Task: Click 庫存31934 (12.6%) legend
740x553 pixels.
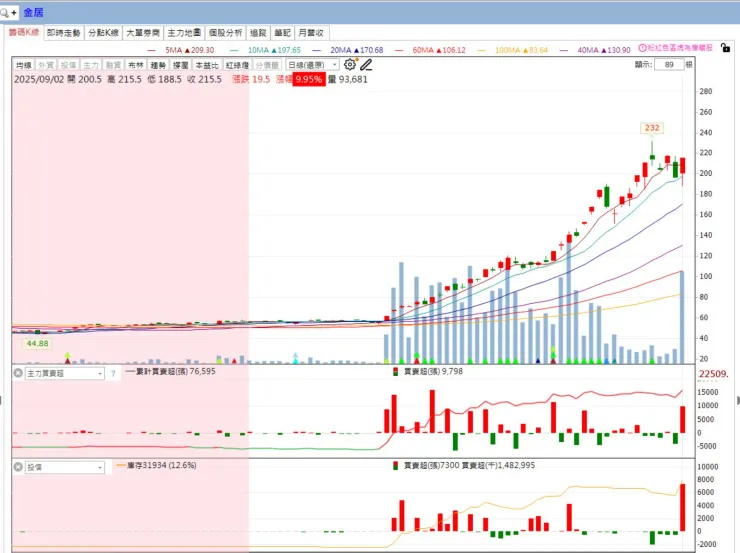Action: 157,465
